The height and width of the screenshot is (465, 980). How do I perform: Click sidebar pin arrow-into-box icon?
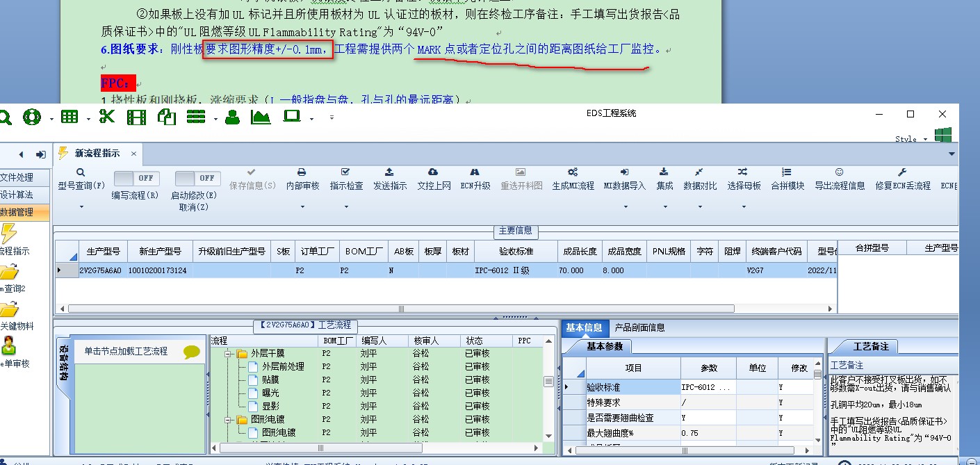coord(41,154)
